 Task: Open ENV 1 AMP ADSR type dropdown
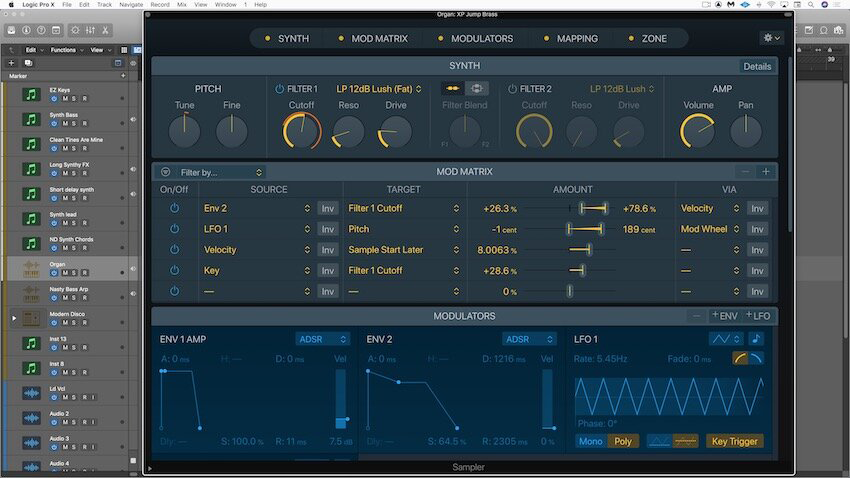coord(322,339)
